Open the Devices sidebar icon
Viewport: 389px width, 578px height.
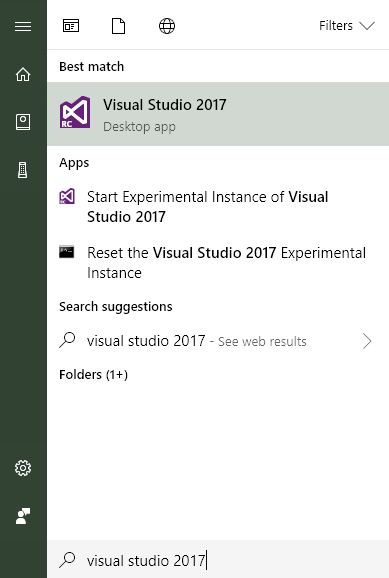tap(23, 170)
